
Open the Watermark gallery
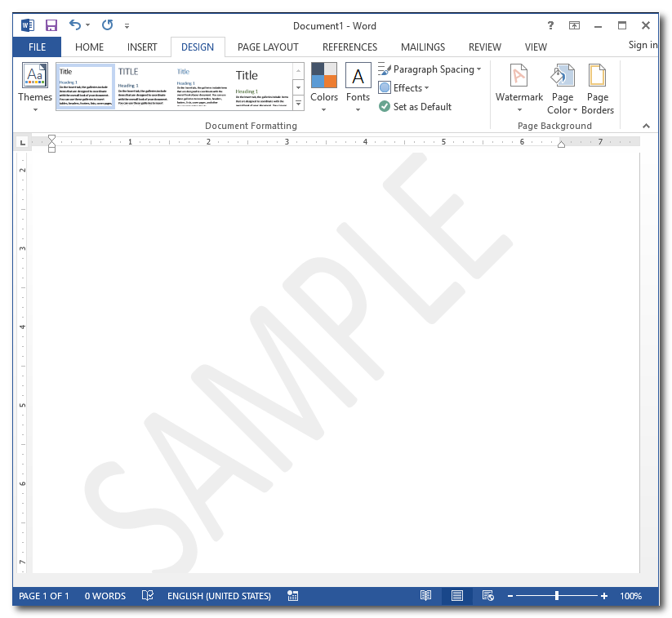518,87
